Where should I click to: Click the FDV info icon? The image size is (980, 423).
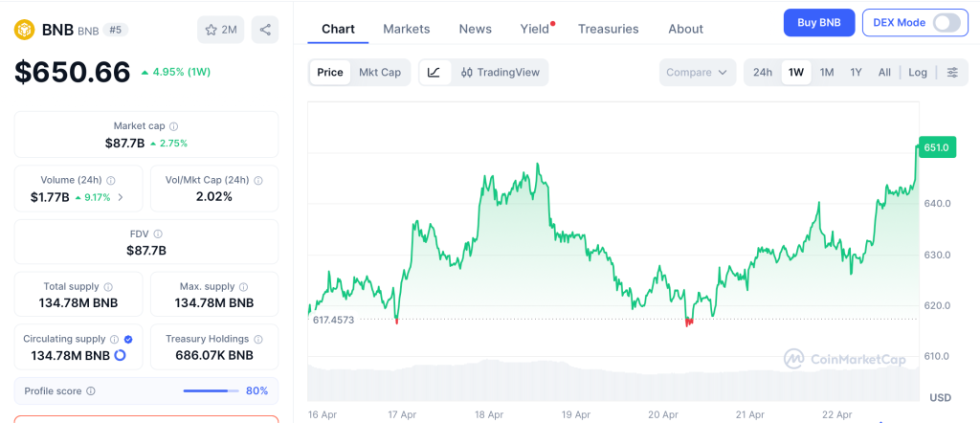pos(158,234)
